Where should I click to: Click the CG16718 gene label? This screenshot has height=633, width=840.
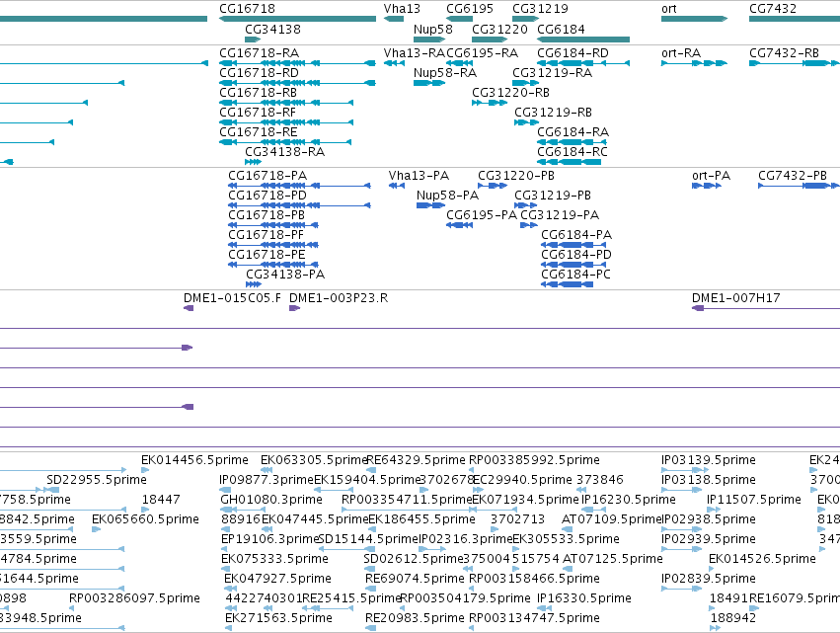tap(247, 9)
